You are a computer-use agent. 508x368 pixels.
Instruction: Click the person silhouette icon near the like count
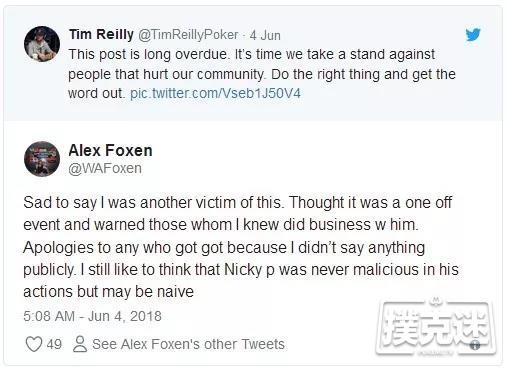(x=80, y=344)
